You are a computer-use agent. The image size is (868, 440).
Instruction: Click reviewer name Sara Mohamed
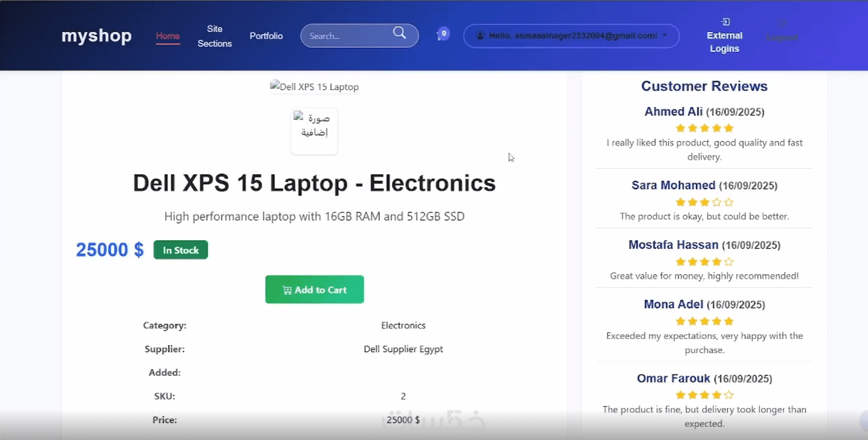(x=673, y=185)
